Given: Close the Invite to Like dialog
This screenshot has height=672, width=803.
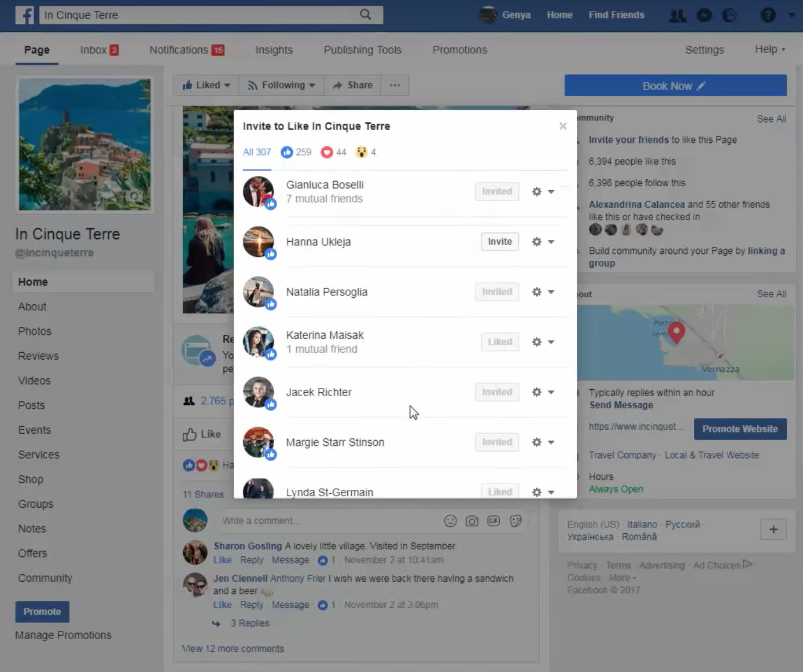Looking at the screenshot, I should click(563, 126).
